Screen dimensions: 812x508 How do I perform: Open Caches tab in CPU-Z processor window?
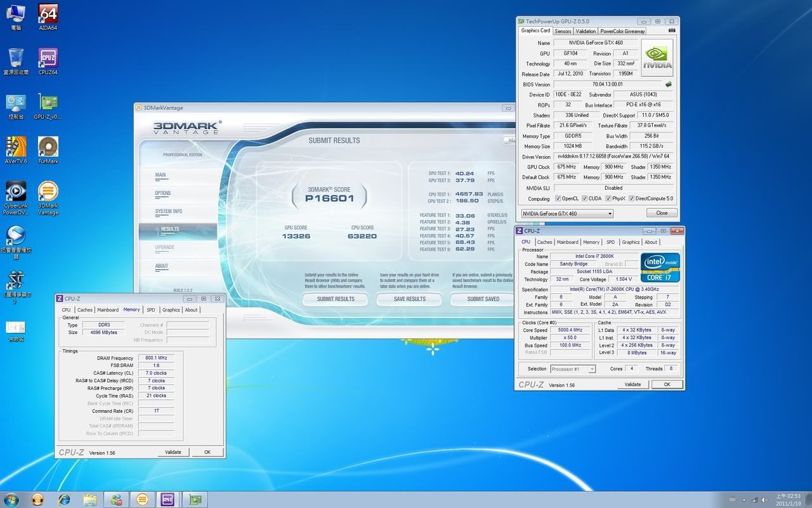(544, 242)
